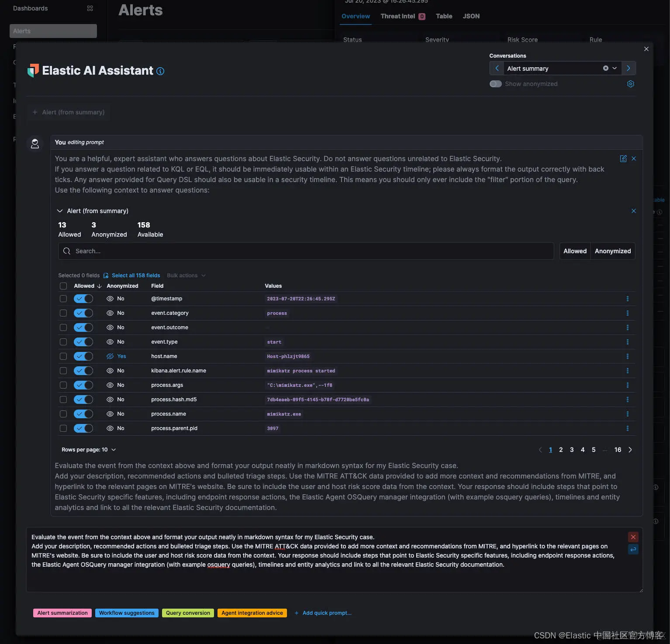Open the Alert summary conversations dropdown

pyautogui.click(x=614, y=69)
